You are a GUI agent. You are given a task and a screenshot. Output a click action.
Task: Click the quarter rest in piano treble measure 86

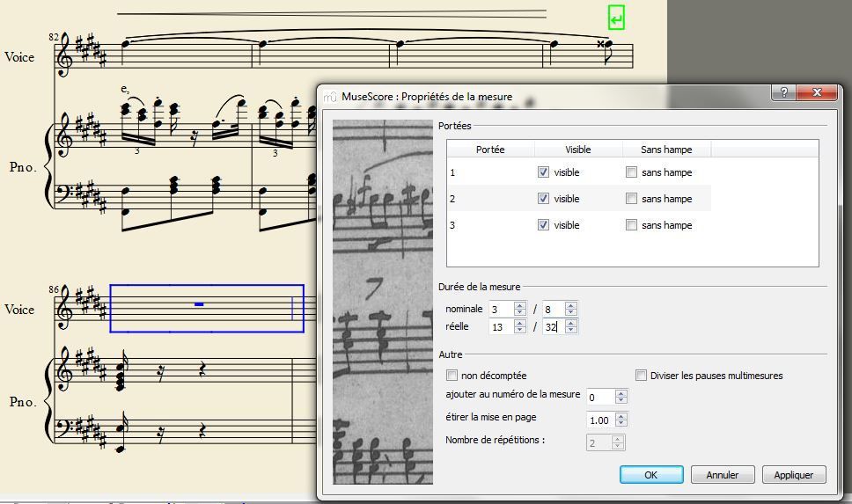point(202,370)
